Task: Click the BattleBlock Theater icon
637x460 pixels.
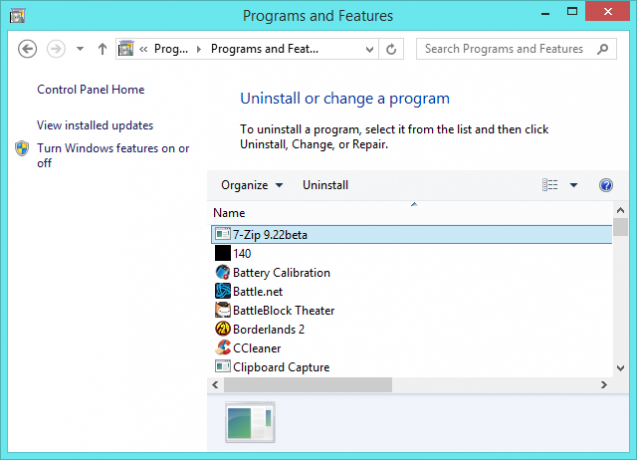Action: tap(223, 310)
